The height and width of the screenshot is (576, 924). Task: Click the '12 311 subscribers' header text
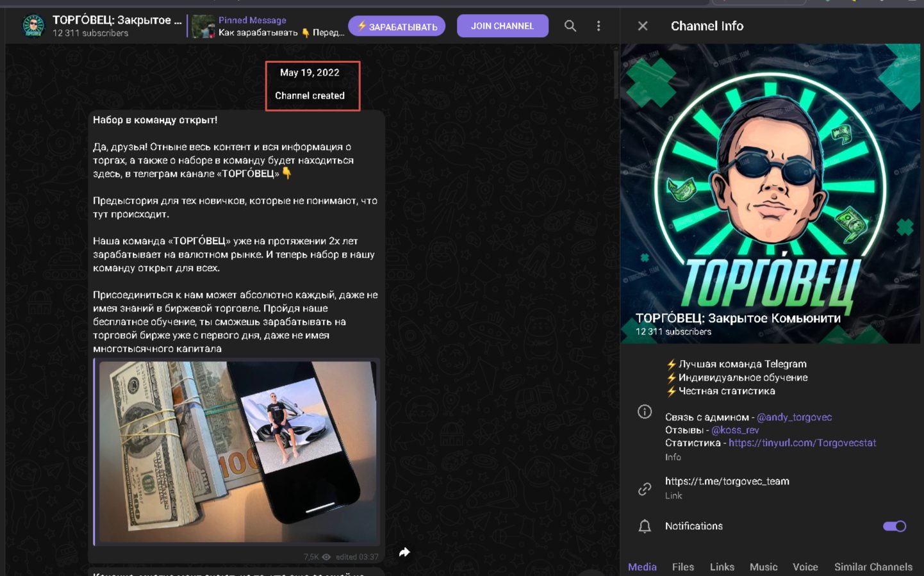click(x=90, y=33)
